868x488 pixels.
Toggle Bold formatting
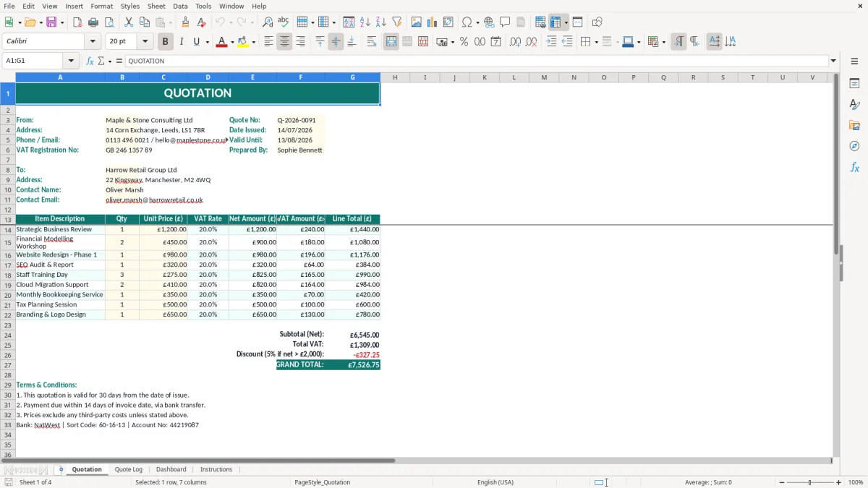(166, 42)
